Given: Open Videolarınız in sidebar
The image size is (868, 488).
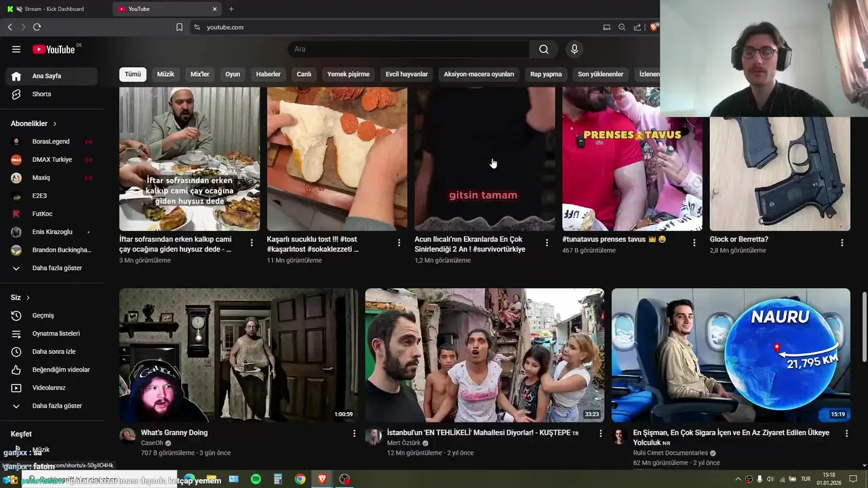Looking at the screenshot, I should click(52, 388).
